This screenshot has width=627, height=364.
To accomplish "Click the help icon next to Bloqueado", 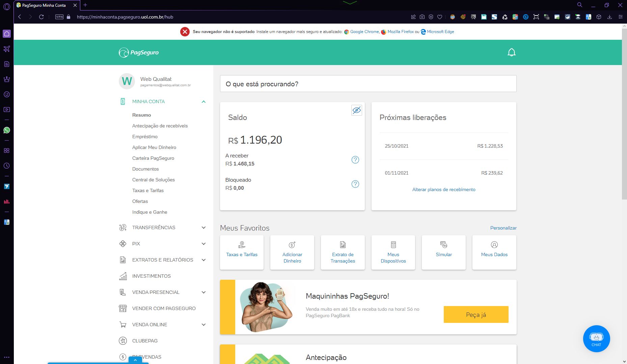I will pyautogui.click(x=355, y=184).
